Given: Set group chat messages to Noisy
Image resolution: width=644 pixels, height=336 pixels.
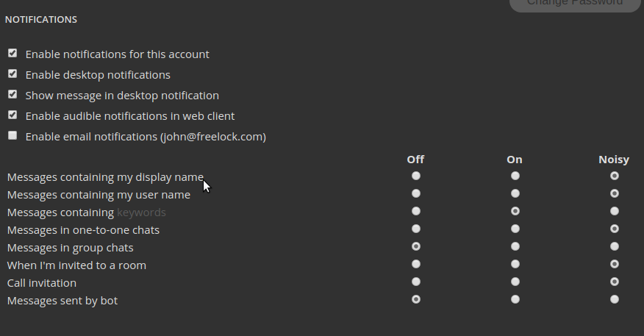Looking at the screenshot, I should tap(615, 247).
